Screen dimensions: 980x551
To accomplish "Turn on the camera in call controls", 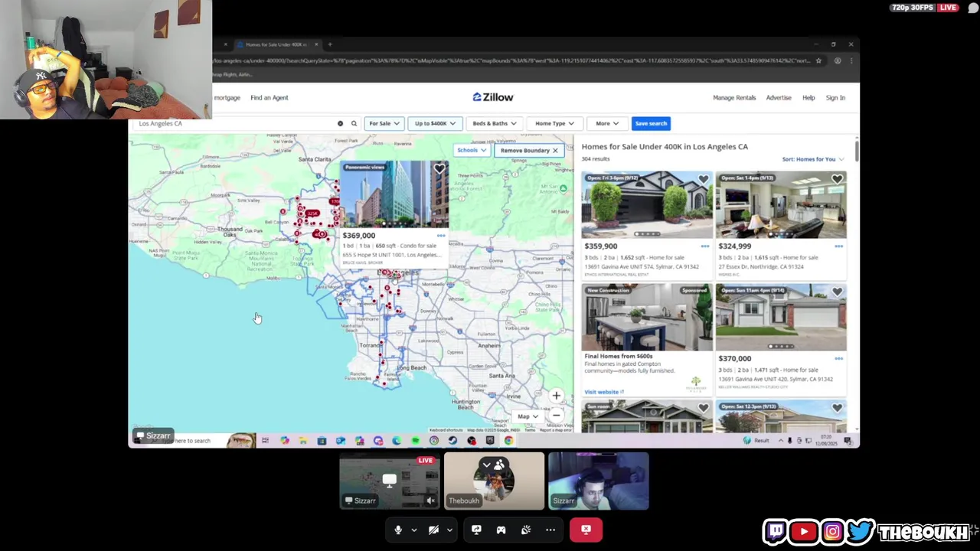I will [x=433, y=530].
